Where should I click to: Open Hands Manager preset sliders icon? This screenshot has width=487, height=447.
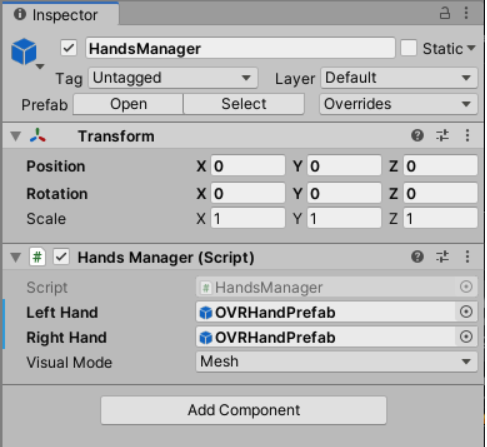[x=442, y=257]
